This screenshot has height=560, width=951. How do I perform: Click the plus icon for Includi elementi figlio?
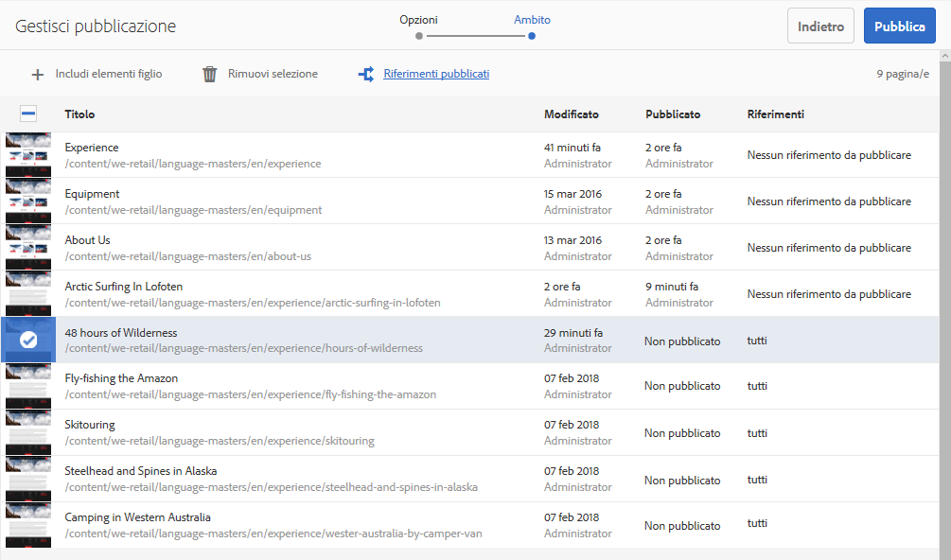tap(38, 74)
